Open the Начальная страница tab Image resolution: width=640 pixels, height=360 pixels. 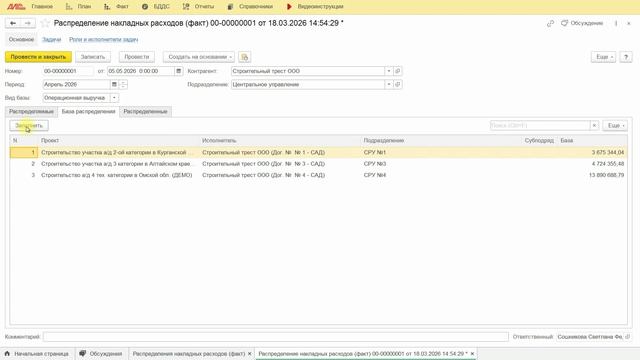click(37, 354)
